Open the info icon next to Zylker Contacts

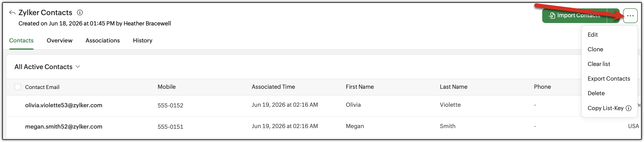click(80, 12)
